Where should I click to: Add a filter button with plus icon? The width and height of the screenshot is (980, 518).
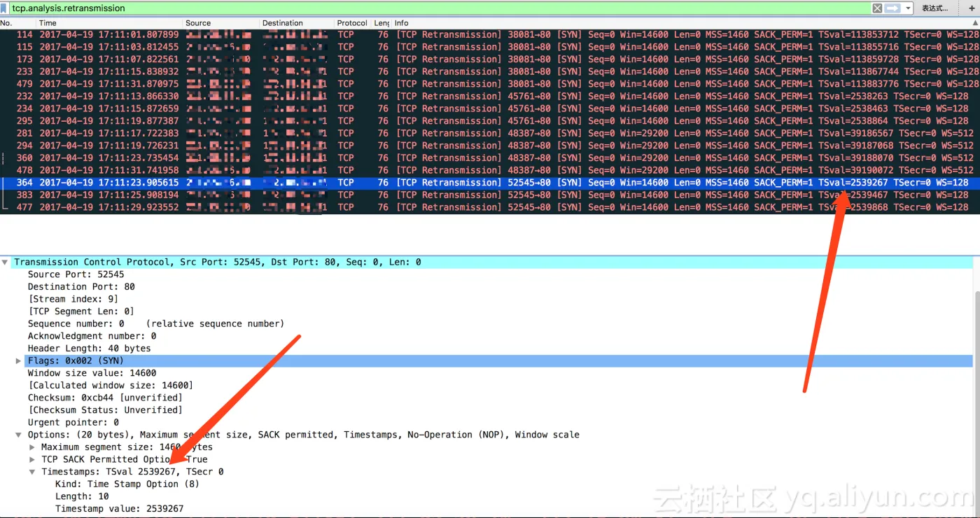972,8
